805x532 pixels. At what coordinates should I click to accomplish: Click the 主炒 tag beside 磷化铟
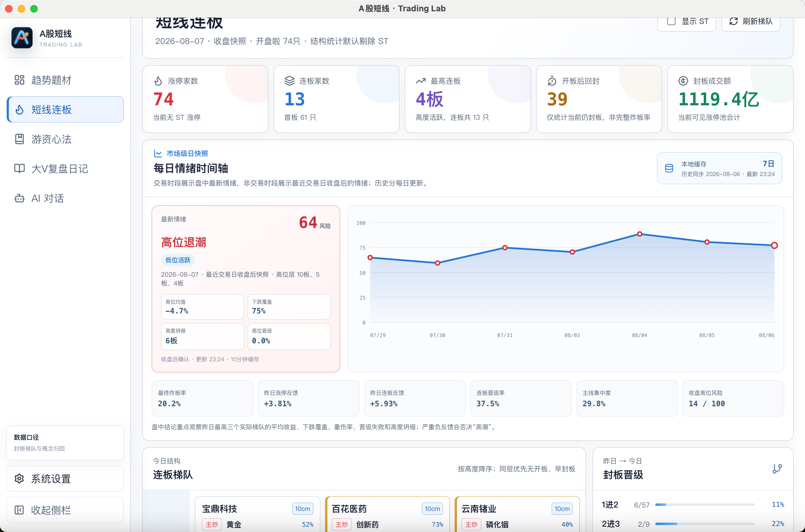point(471,524)
